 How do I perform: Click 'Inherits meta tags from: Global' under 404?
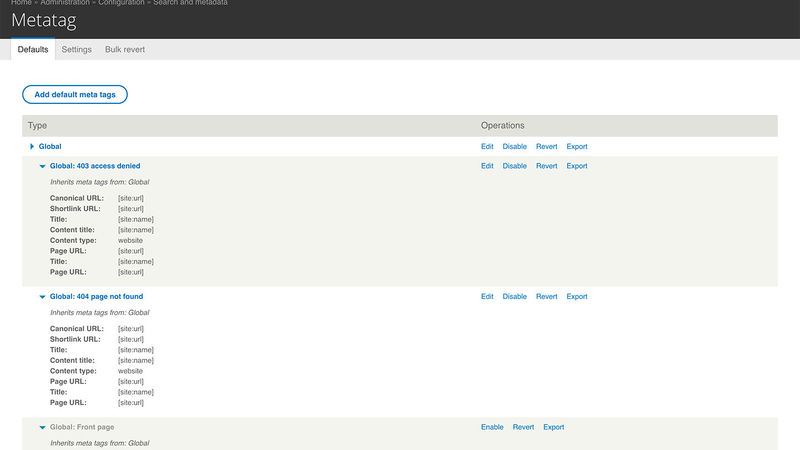point(99,313)
